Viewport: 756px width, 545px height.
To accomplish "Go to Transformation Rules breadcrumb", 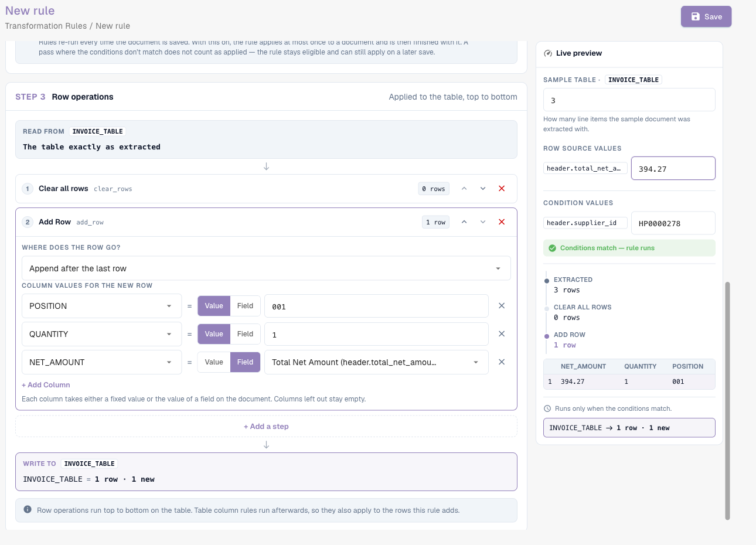I will (x=46, y=26).
